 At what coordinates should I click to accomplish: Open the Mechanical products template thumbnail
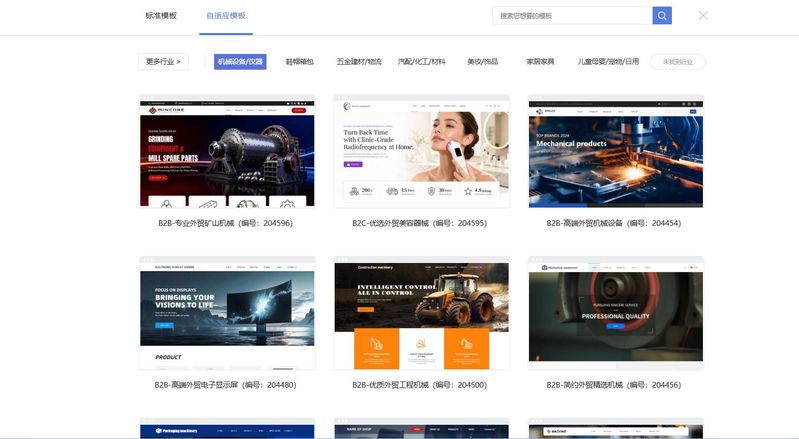pos(616,151)
